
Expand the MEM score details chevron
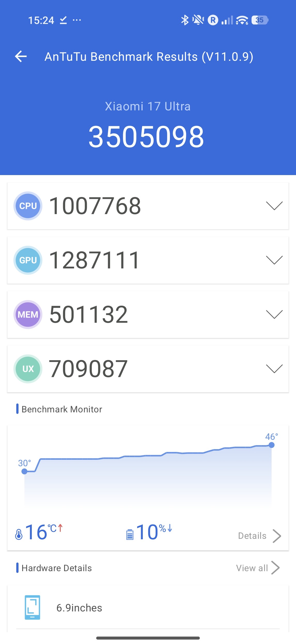pos(274,314)
